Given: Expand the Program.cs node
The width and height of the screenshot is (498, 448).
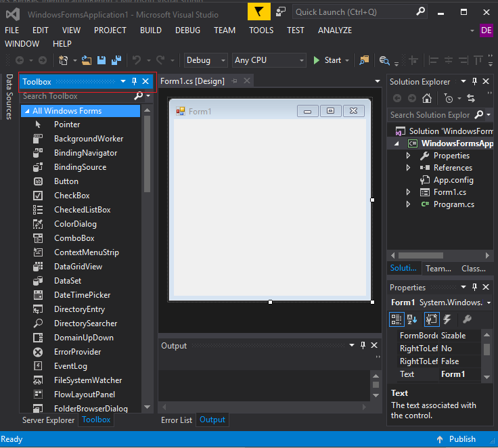Looking at the screenshot, I should pos(409,204).
